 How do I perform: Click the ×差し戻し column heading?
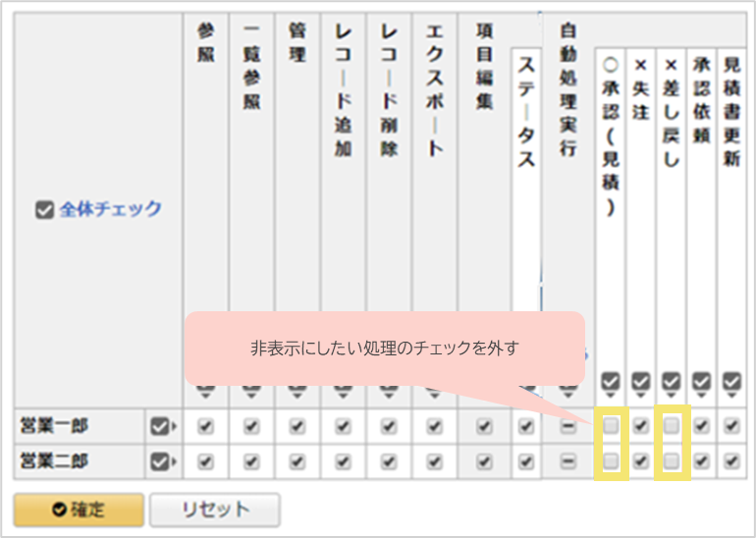(671, 113)
